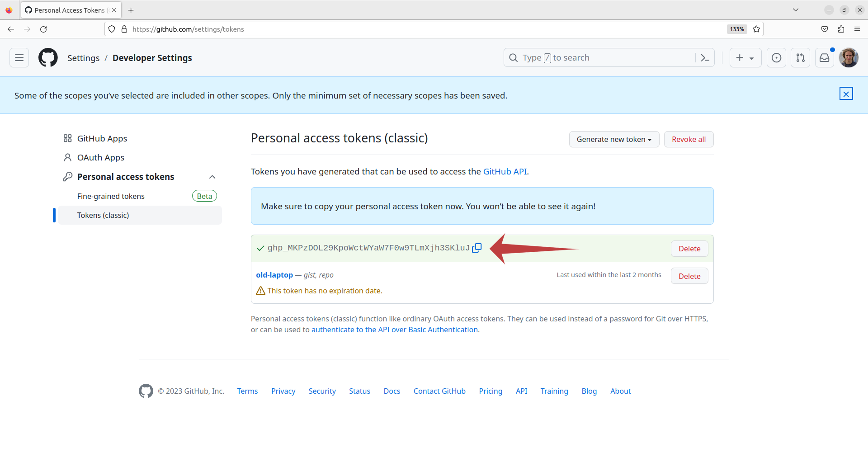
Task: Open Basic Authentication API docs link
Action: point(394,330)
